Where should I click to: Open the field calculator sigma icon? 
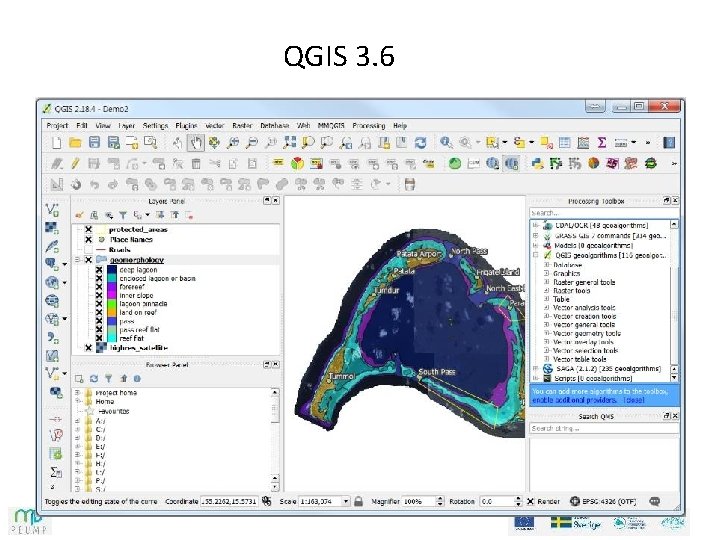point(602,143)
